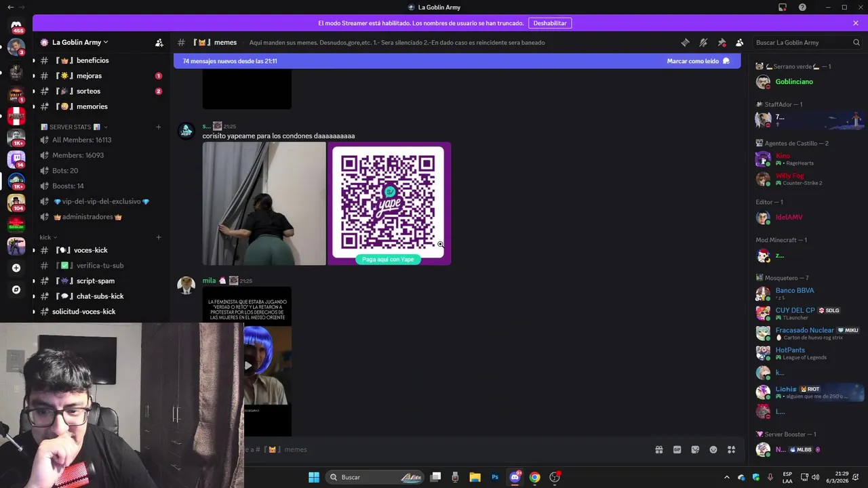Focus Windows taskbar Buscar search box

point(375,477)
